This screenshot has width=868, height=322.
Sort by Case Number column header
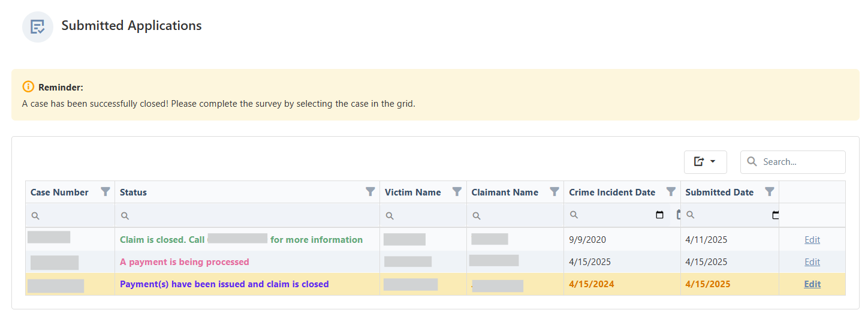coord(59,192)
